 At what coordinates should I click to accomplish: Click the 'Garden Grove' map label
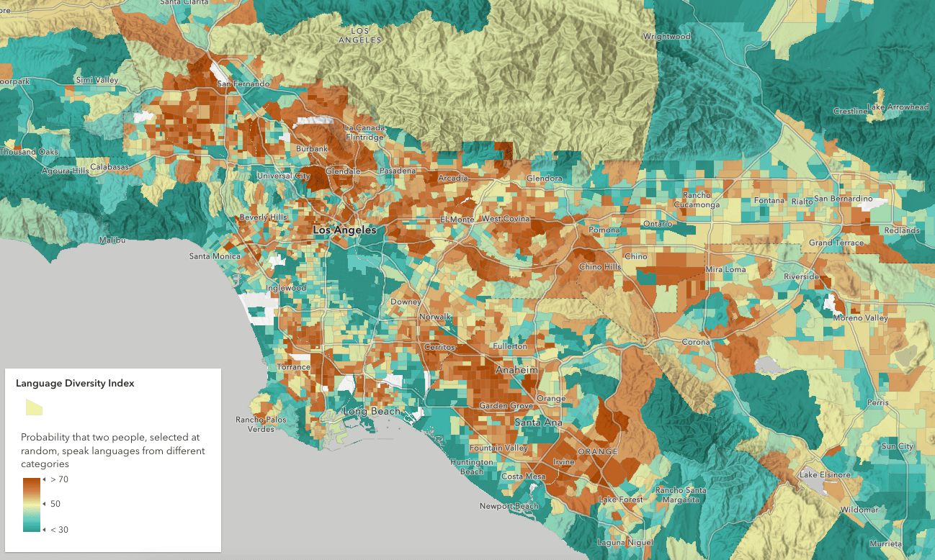(x=506, y=406)
